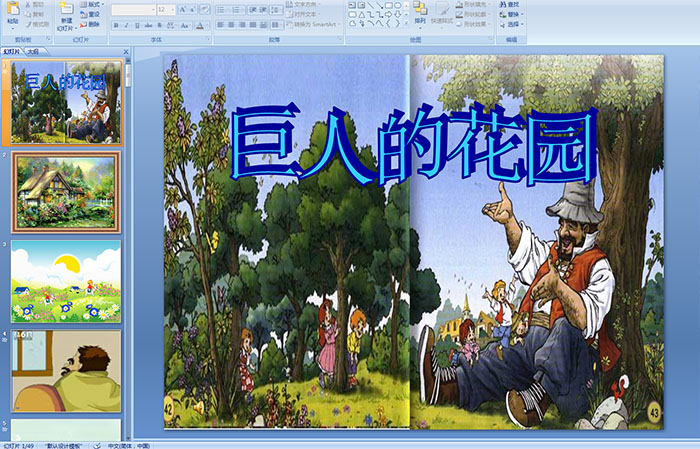Select the Arrow line shape
This screenshot has height=449, width=700.
[x=379, y=5]
